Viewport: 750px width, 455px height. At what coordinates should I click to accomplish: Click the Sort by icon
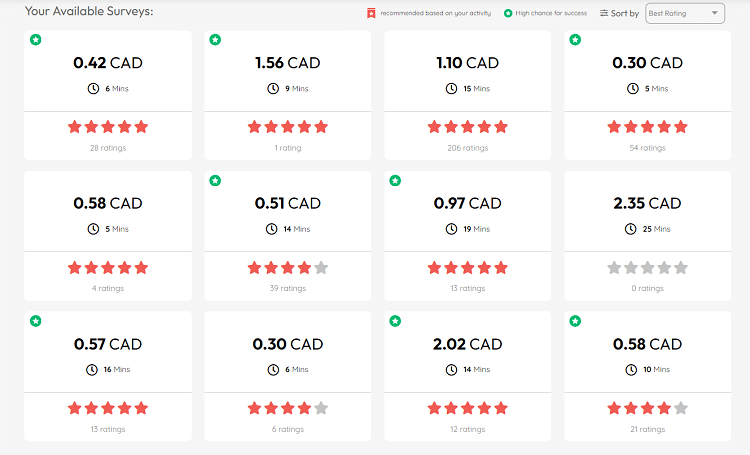(x=604, y=13)
